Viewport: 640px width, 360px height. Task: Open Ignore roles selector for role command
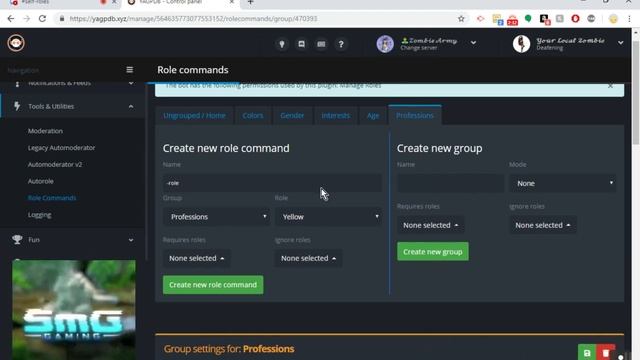point(309,258)
